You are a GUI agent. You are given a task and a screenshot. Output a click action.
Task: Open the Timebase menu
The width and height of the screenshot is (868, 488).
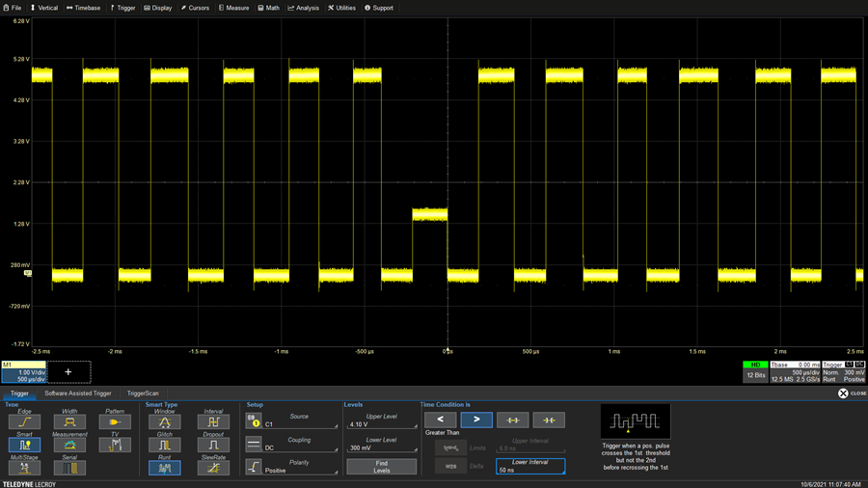click(84, 8)
